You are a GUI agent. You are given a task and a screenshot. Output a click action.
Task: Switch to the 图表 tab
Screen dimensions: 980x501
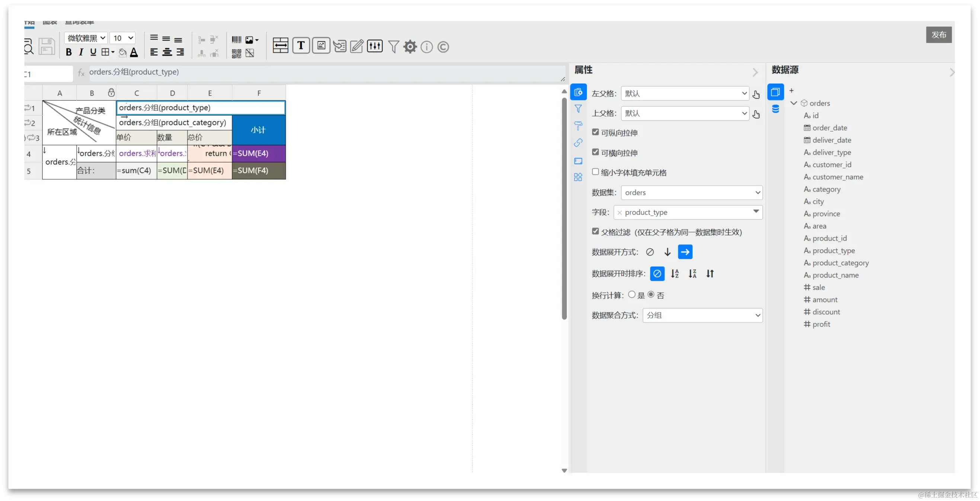click(x=50, y=23)
